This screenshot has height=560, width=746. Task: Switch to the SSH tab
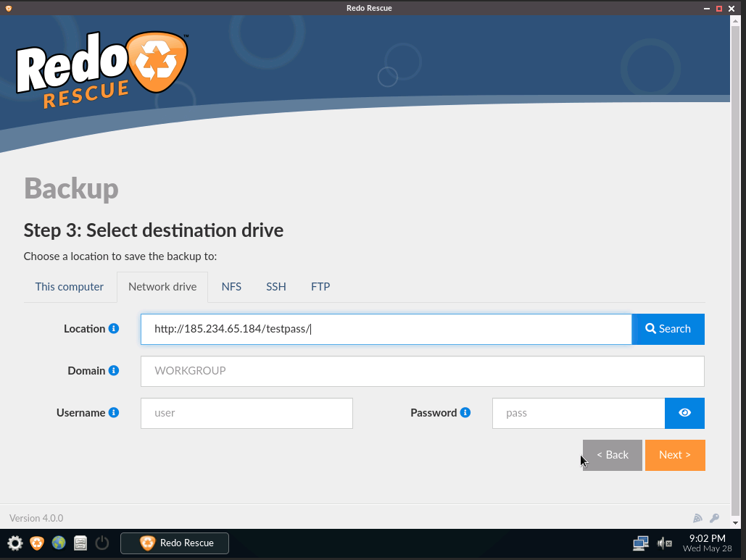point(276,287)
